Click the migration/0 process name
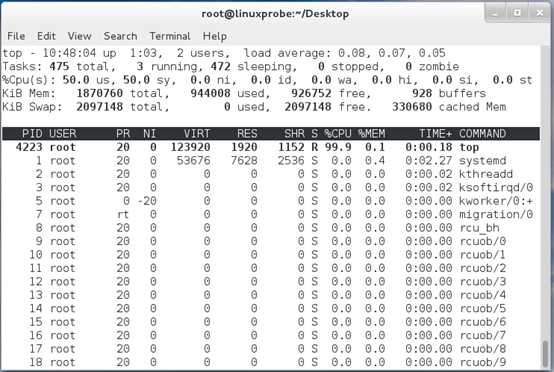 pyautogui.click(x=496, y=214)
